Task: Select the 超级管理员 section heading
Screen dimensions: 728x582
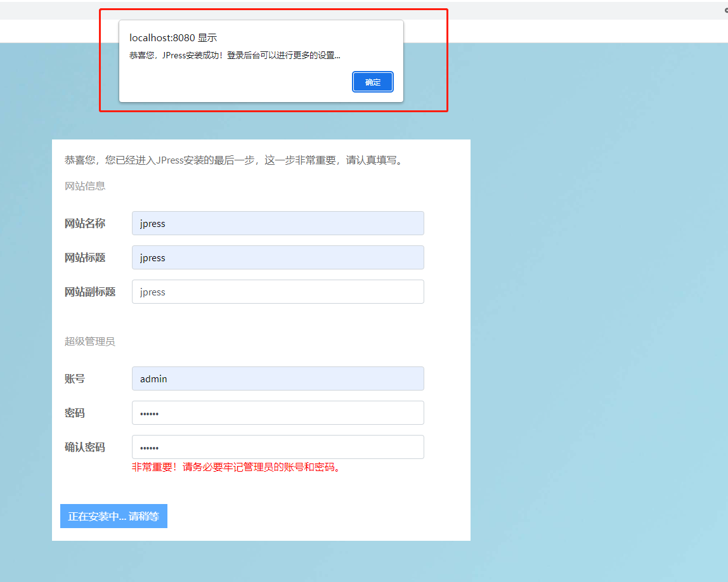Action: [x=89, y=342]
